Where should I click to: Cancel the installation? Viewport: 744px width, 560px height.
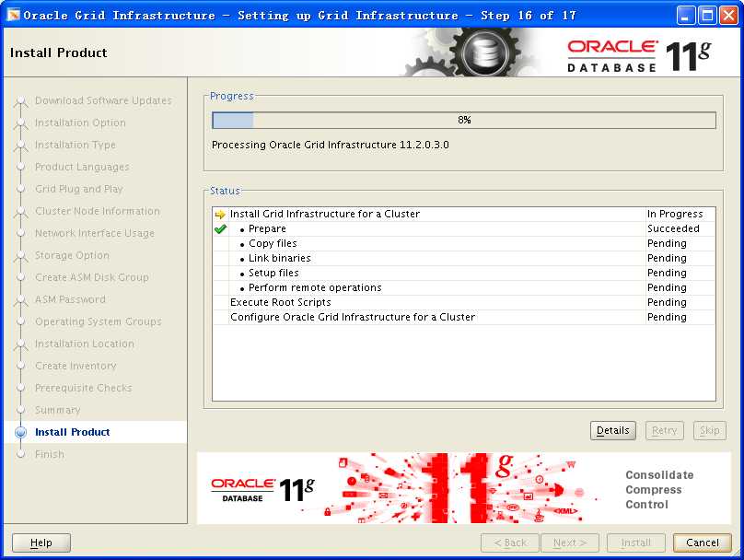[703, 542]
